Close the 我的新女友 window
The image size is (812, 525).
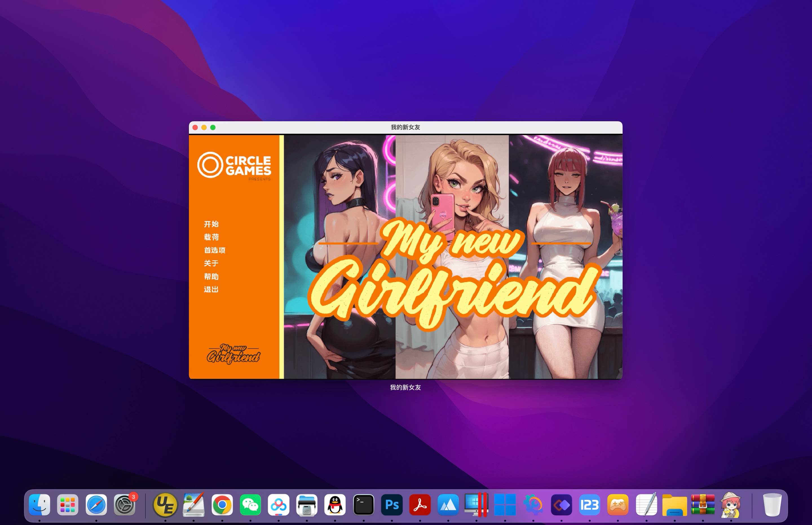(195, 127)
